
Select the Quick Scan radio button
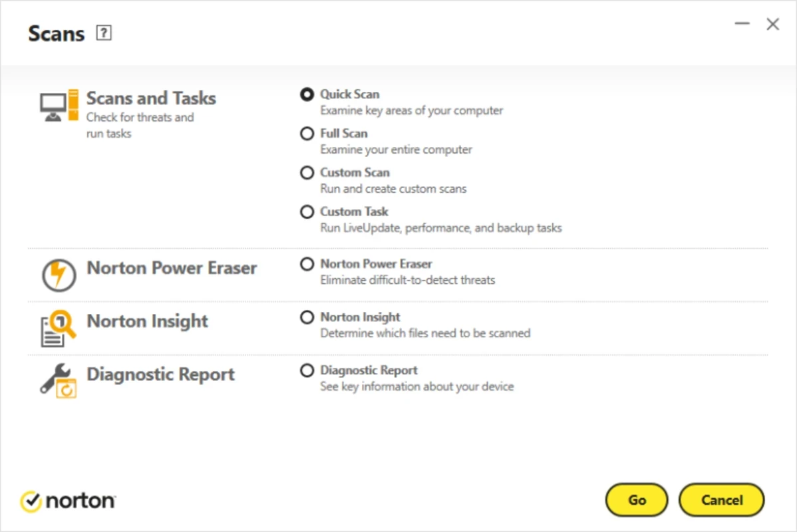click(x=307, y=94)
